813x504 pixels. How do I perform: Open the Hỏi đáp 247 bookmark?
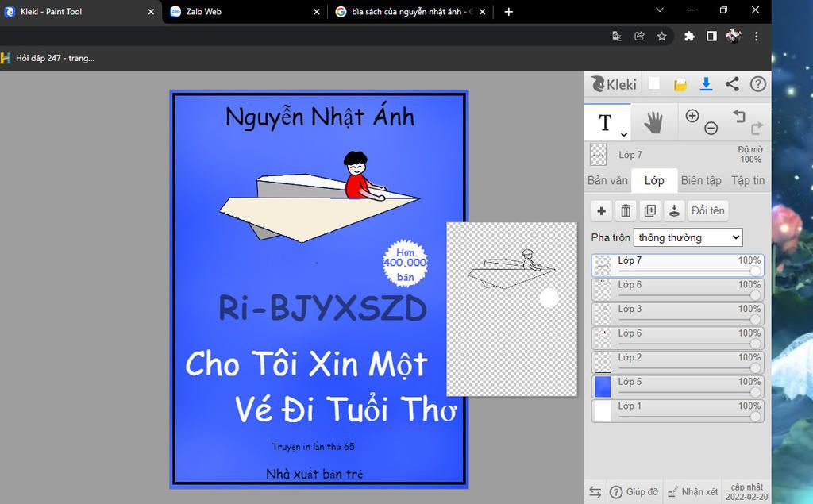coord(48,58)
